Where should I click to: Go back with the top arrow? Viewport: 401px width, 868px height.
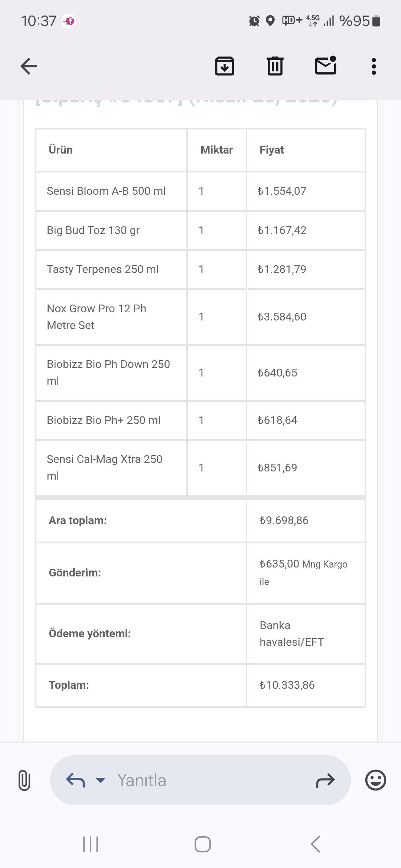tap(29, 66)
